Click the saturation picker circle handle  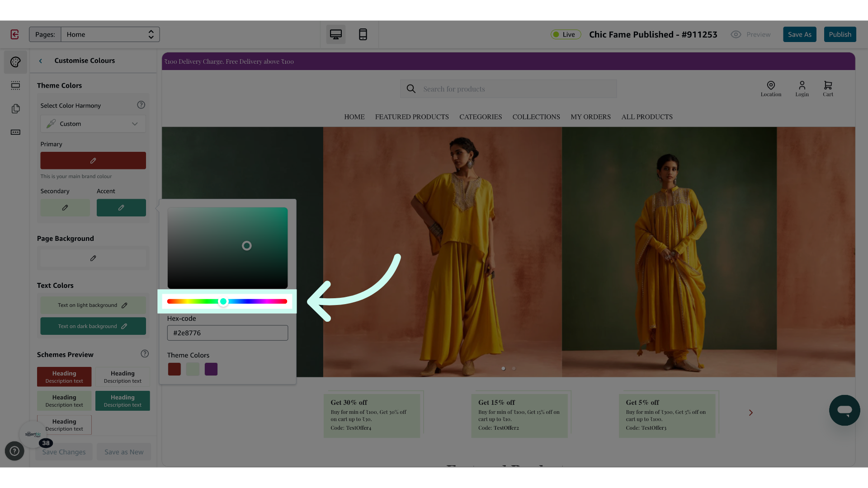(247, 246)
